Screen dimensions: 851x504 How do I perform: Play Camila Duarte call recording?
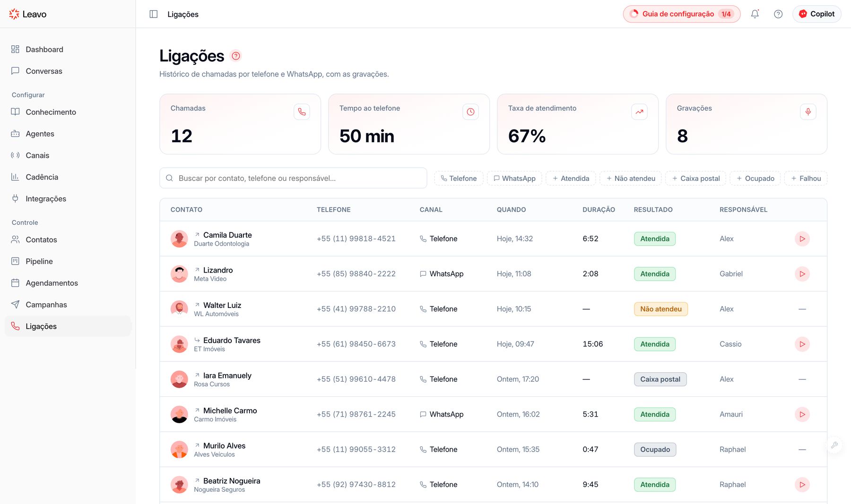pyautogui.click(x=802, y=239)
